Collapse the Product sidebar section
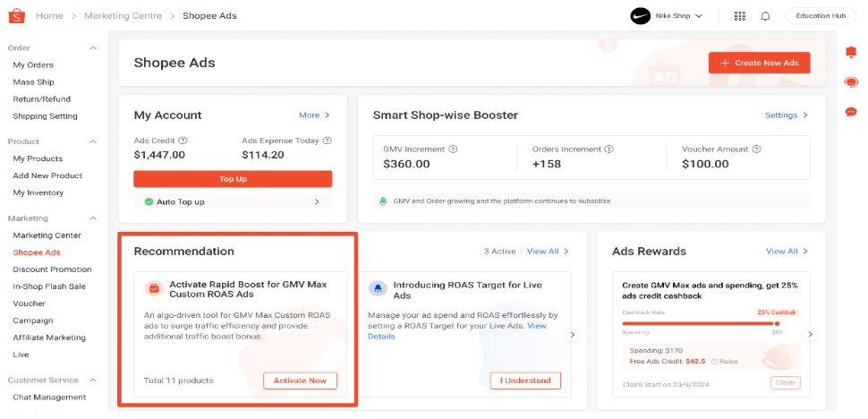 93,141
